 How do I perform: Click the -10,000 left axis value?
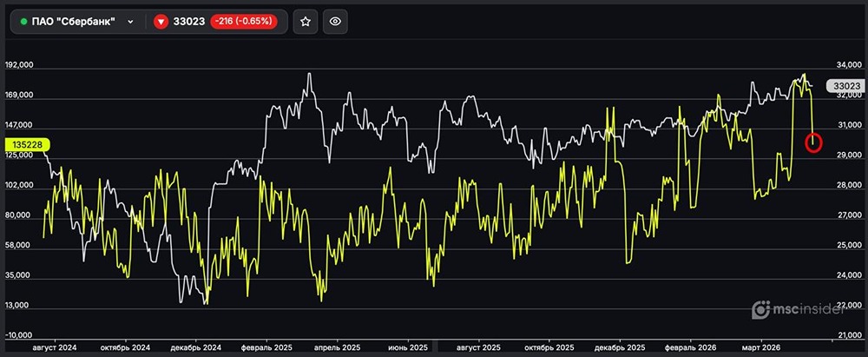pos(19,336)
